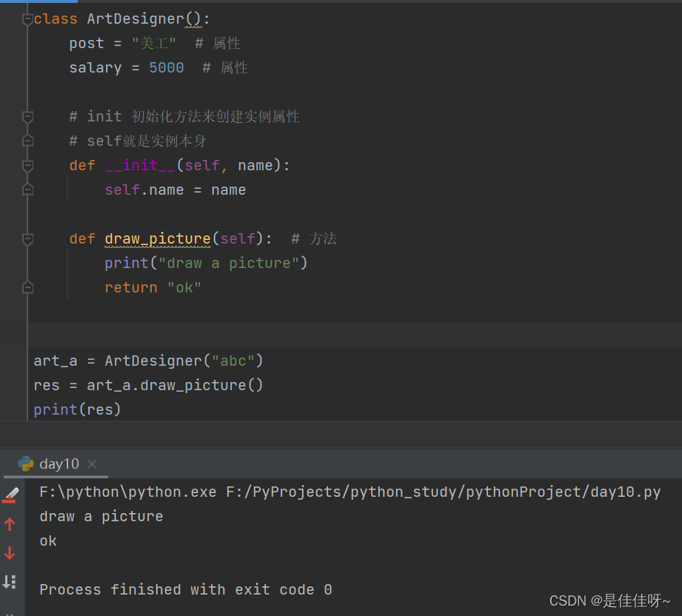Viewport: 682px width, 616px height.
Task: Click the Python icon on the day10 tab
Action: click(x=26, y=463)
